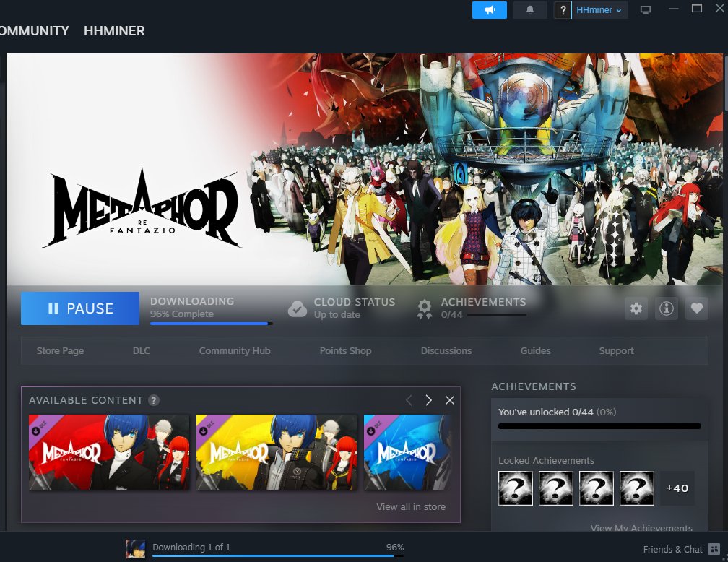Open Available Content help question mark
The height and width of the screenshot is (562, 728).
[x=154, y=400]
